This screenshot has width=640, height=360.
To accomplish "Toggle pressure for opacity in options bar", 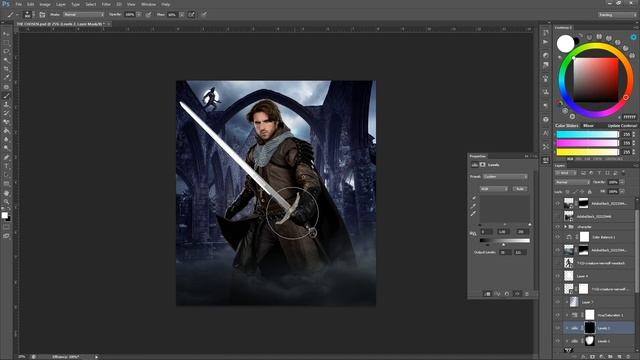I will (148, 15).
